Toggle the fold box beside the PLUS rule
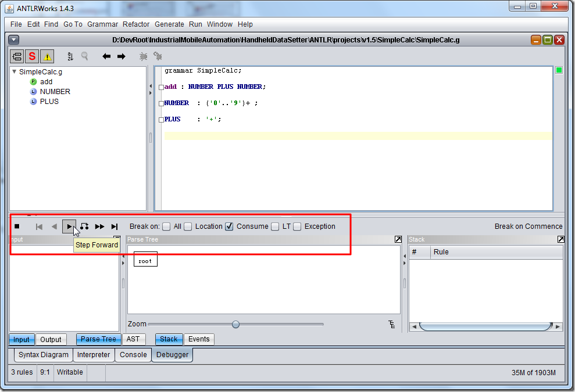This screenshot has height=392, width=575. (161, 120)
